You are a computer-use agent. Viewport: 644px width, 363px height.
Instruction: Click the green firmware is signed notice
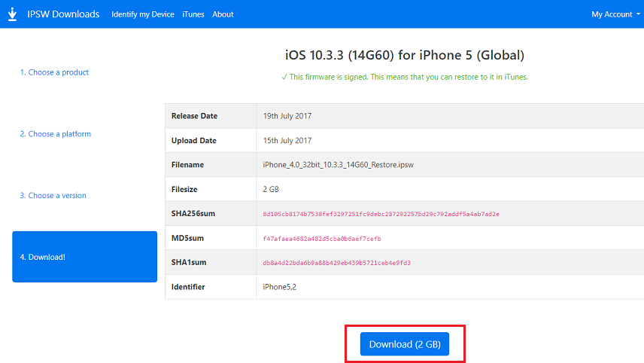[x=405, y=77]
